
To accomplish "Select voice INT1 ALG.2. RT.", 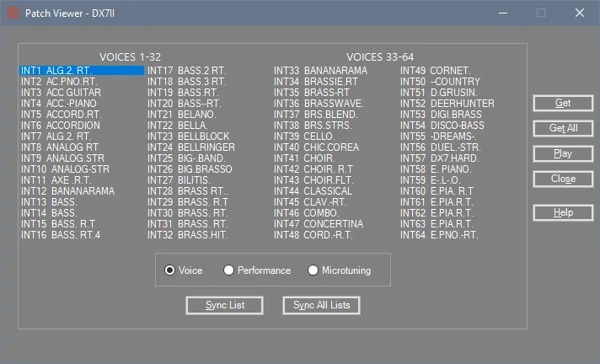I will (x=82, y=71).
